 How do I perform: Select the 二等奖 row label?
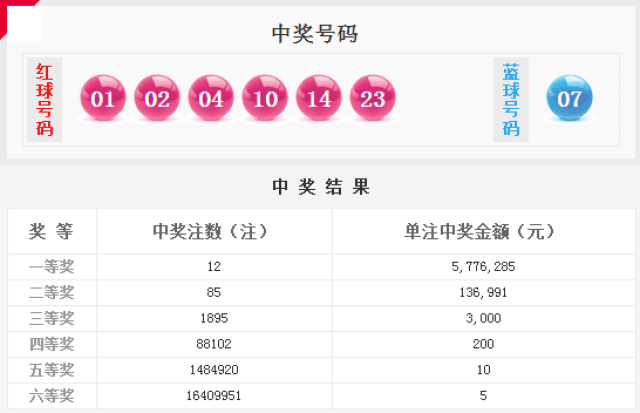(x=51, y=293)
